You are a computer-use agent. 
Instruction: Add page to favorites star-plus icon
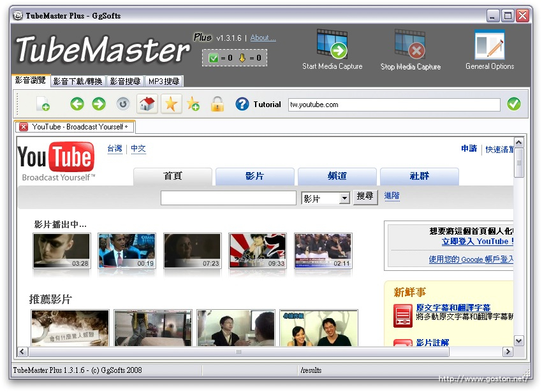193,104
